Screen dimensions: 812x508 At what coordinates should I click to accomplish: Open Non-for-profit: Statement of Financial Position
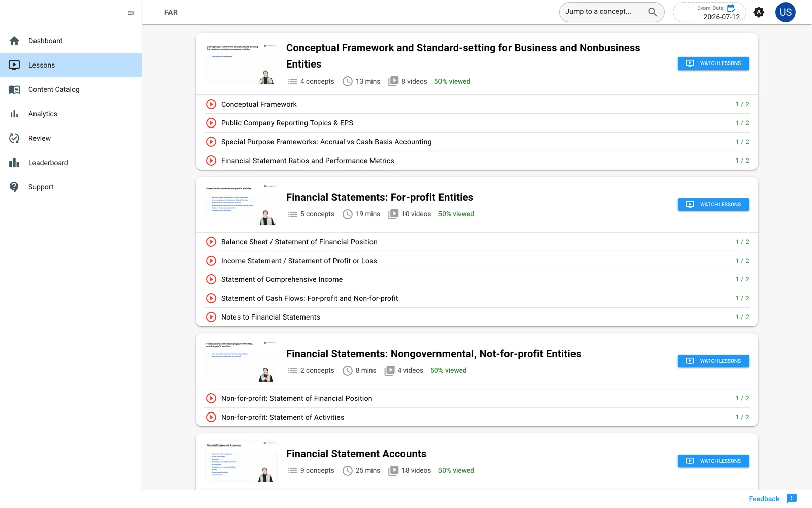click(x=477, y=398)
